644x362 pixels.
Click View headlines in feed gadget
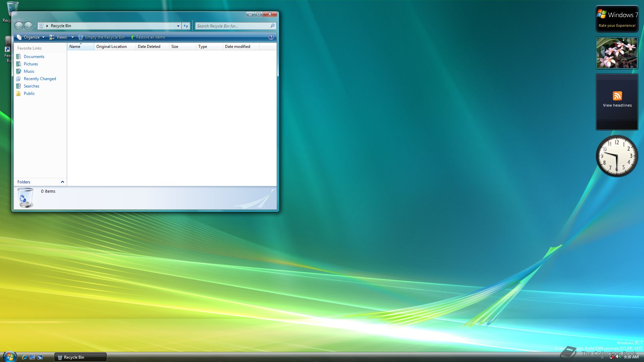(x=617, y=105)
